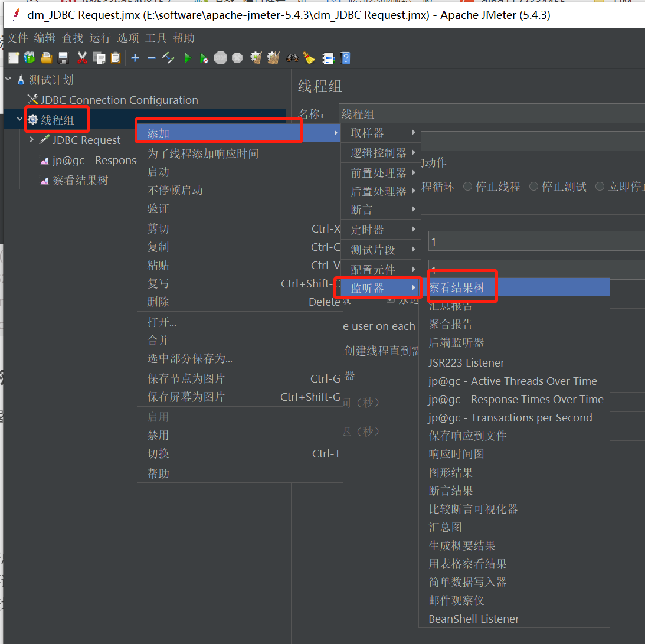
Task: Select 察看结果树 in the listener submenu
Action: tap(514, 287)
